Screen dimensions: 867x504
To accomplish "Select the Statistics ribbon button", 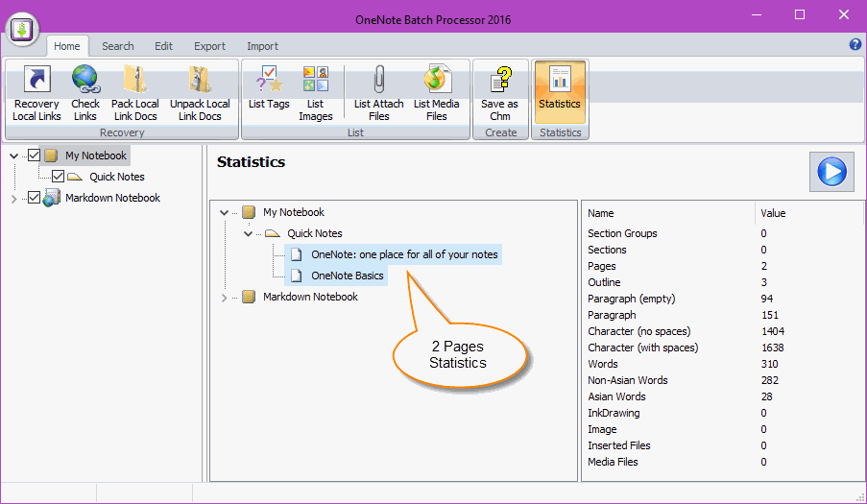I will click(x=560, y=92).
